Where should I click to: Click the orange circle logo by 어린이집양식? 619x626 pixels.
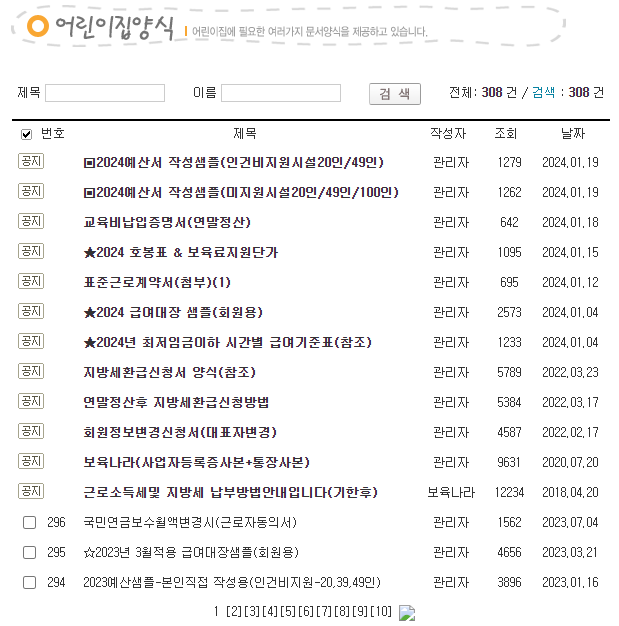coord(38,26)
